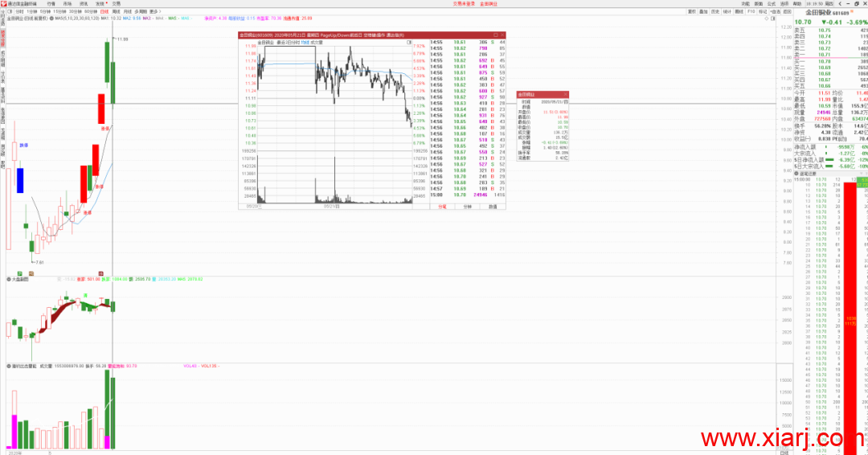
Task: Select the 周线 weekly chart period
Action: 116,11
